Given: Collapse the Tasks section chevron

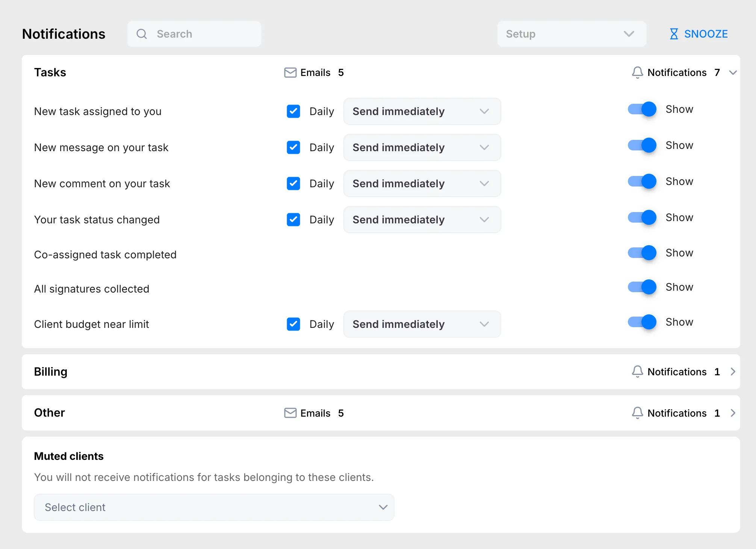Looking at the screenshot, I should 733,73.
